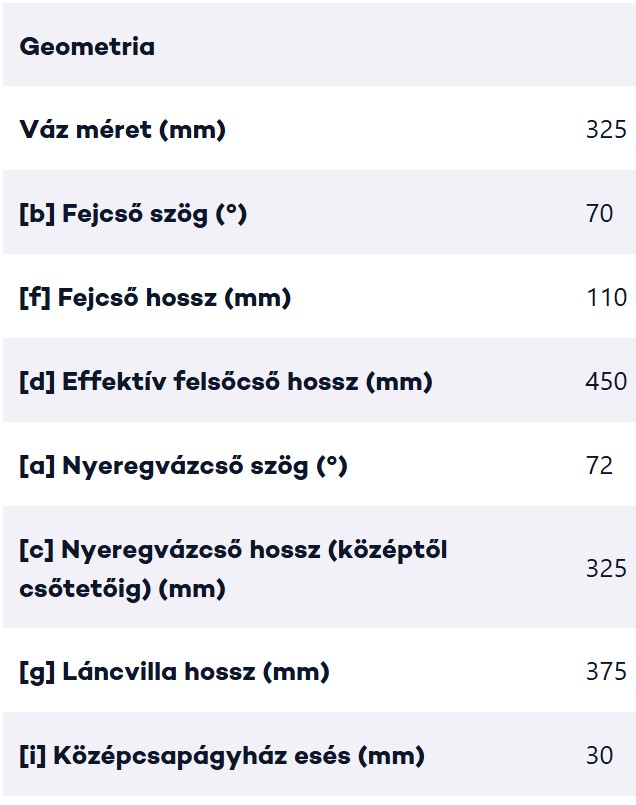Click the frame size value 325
Screen dimensions: 636x805
[x=606, y=129]
